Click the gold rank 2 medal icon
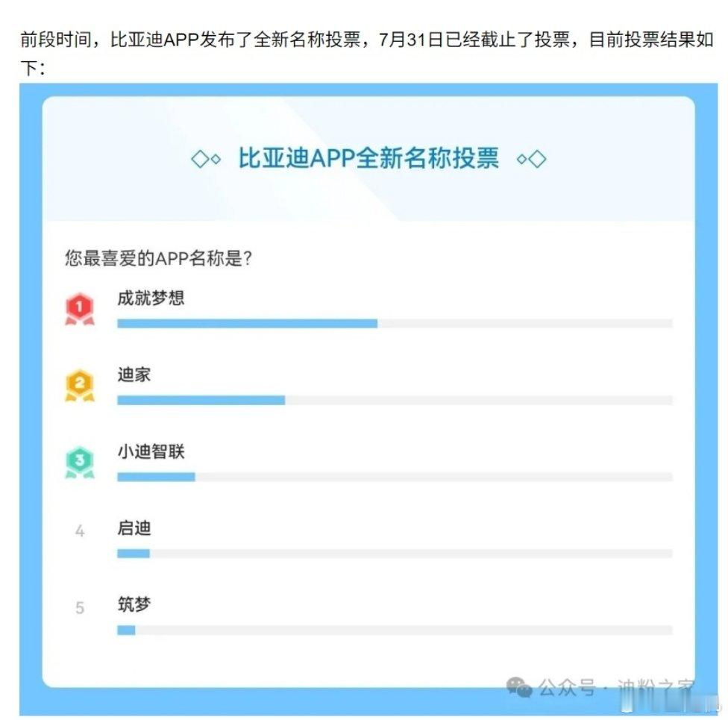 point(79,386)
